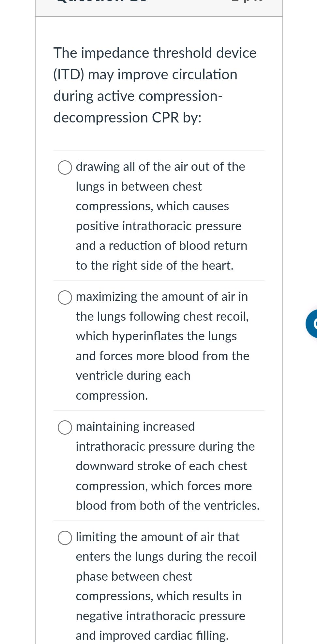Image resolution: width=317 pixels, height=644 pixels.
Task: Choose the 'maximizing the amount of air' radio option
Action: click(65, 297)
